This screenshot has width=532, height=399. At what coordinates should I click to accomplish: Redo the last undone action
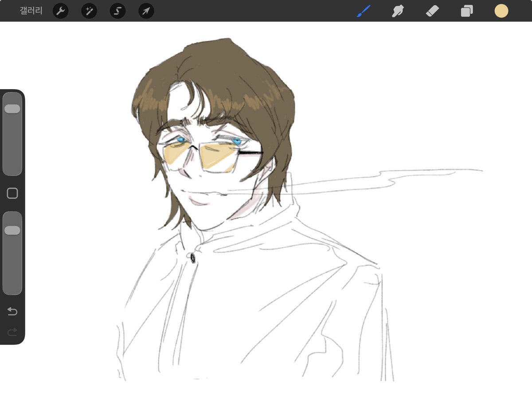[x=12, y=332]
